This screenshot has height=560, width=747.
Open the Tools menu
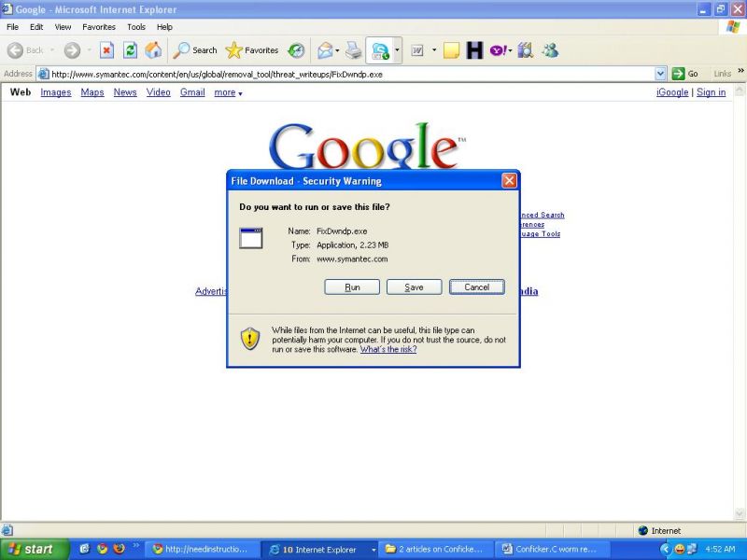click(x=136, y=27)
